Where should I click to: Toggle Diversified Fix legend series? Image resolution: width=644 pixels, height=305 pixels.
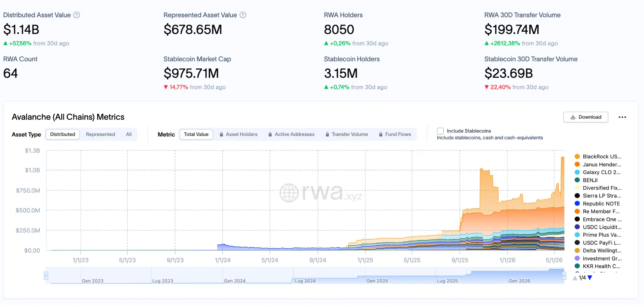tap(598, 188)
